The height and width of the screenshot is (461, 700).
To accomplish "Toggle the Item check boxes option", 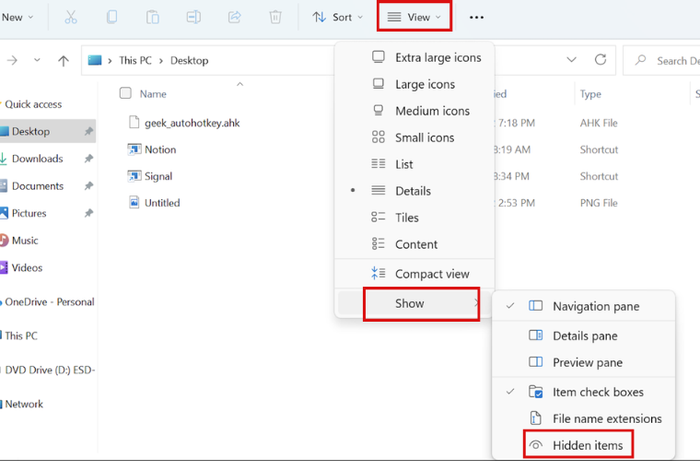I will point(597,392).
